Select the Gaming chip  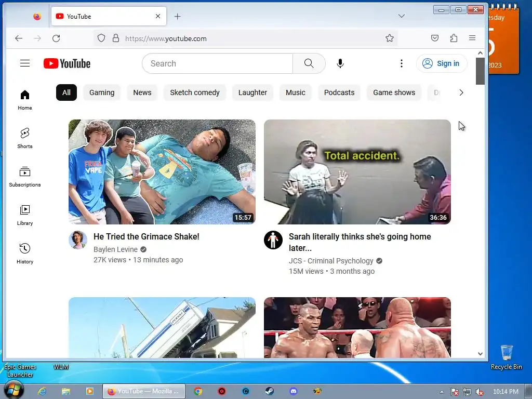click(102, 92)
